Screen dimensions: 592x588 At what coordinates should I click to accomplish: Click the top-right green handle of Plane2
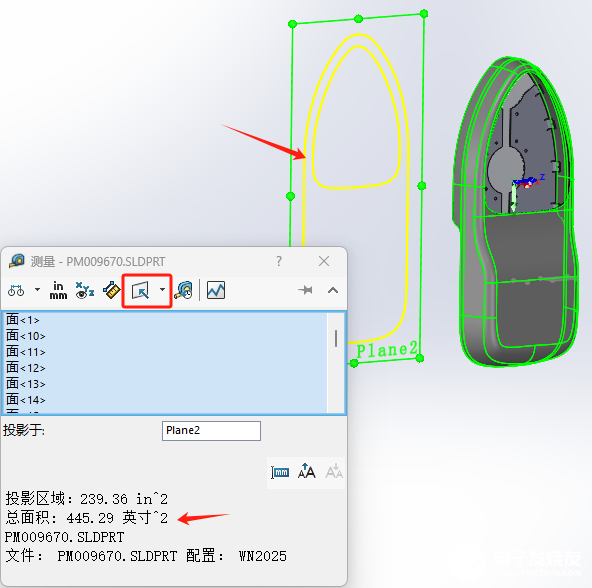point(424,14)
